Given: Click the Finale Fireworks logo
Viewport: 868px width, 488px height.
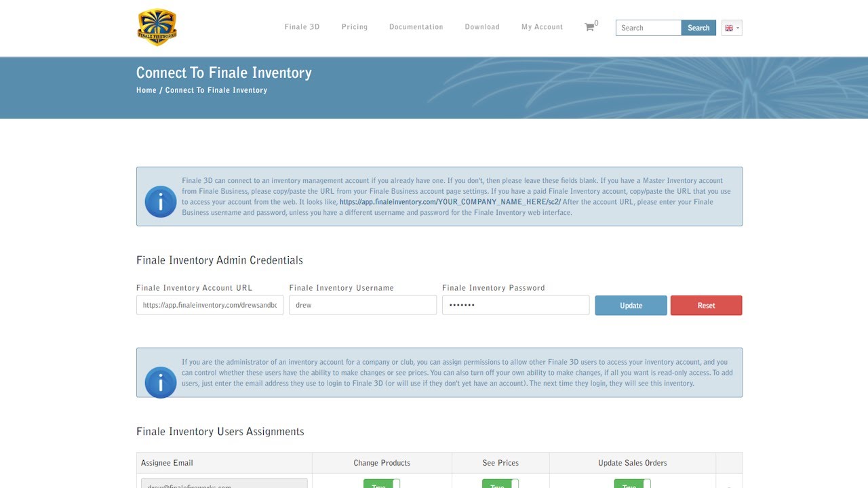Looking at the screenshot, I should [x=157, y=27].
